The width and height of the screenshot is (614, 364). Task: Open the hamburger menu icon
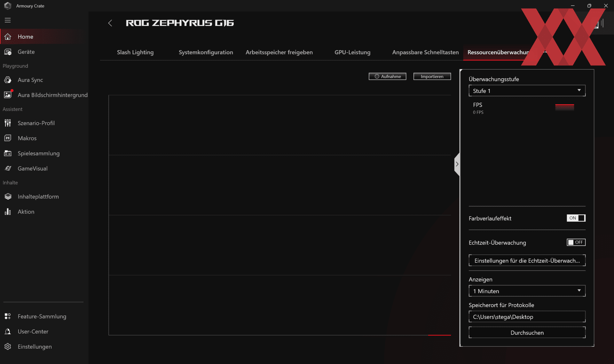[x=8, y=20]
